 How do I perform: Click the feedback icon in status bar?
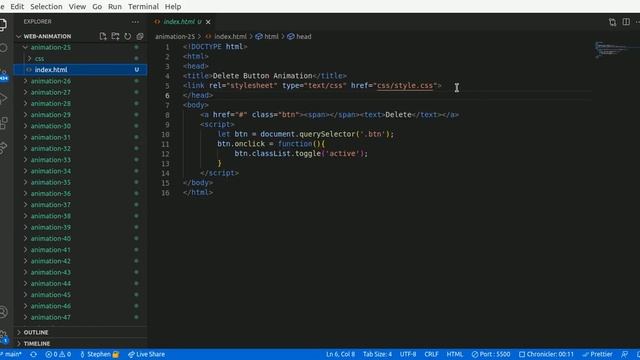coord(624,354)
